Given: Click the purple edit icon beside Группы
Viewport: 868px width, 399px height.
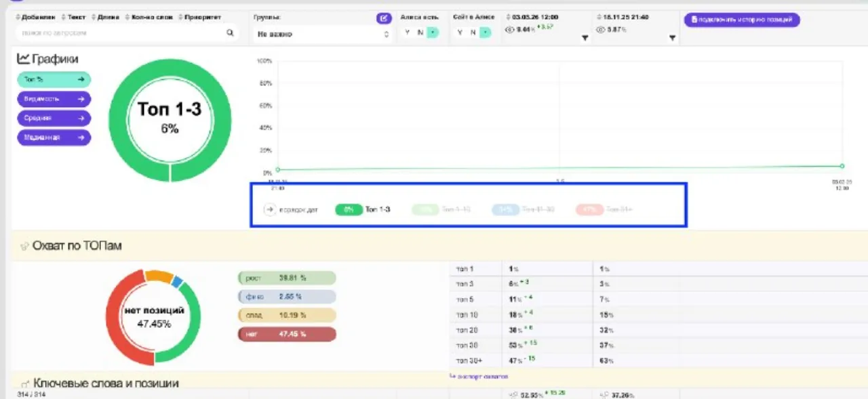Looking at the screenshot, I should point(384,18).
